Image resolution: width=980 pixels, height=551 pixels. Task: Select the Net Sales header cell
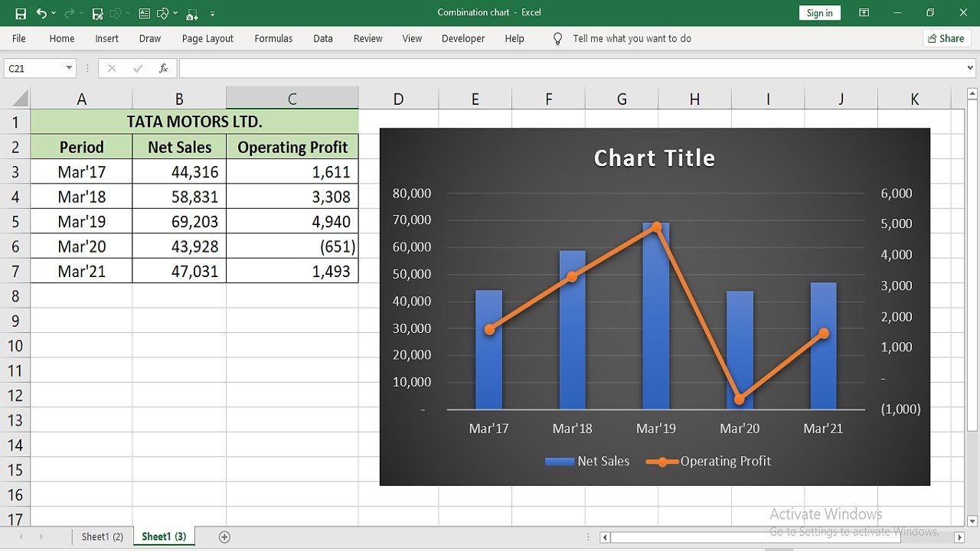pos(179,147)
